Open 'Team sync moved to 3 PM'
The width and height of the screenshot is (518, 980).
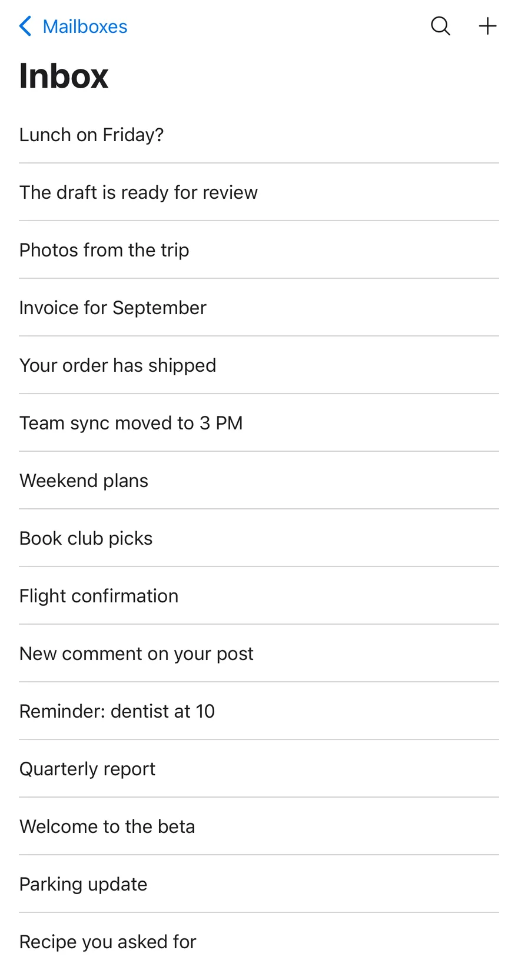(x=259, y=423)
